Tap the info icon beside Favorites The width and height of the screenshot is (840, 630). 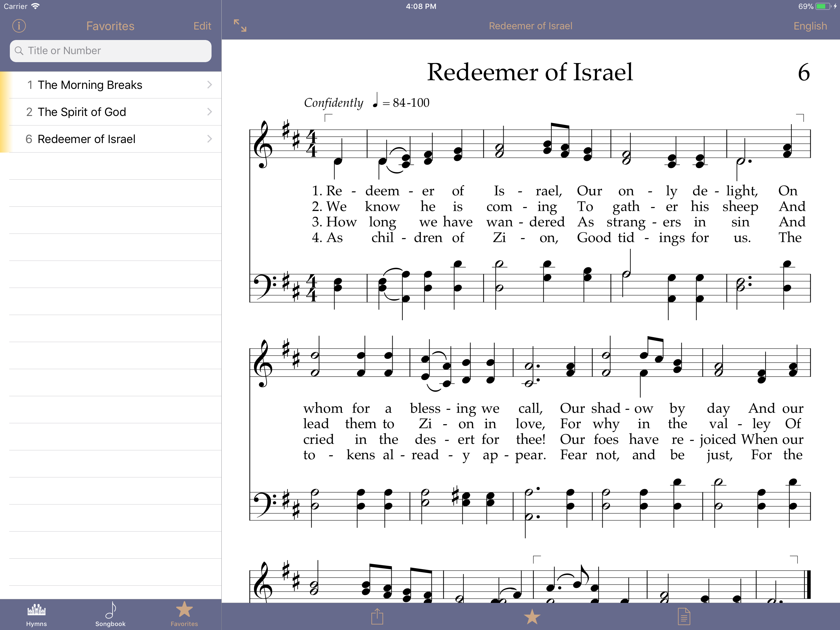click(x=19, y=26)
